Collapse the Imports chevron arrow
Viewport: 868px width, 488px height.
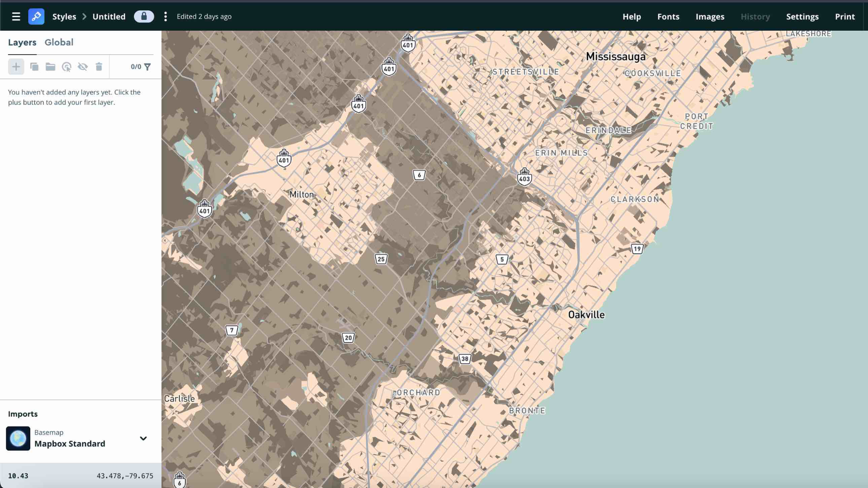click(x=143, y=438)
